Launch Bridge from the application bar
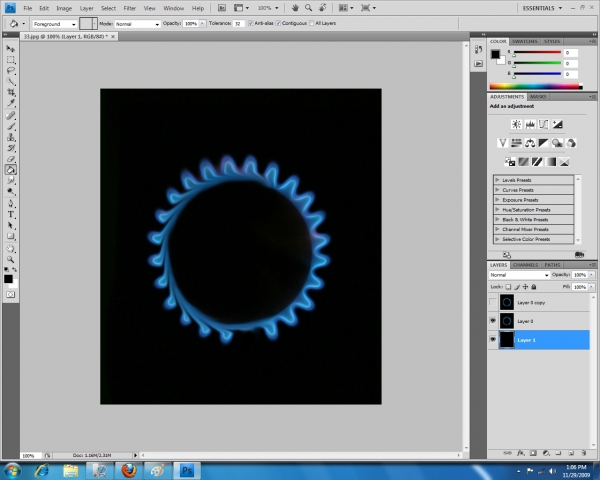This screenshot has height=480, width=600. pyautogui.click(x=222, y=8)
